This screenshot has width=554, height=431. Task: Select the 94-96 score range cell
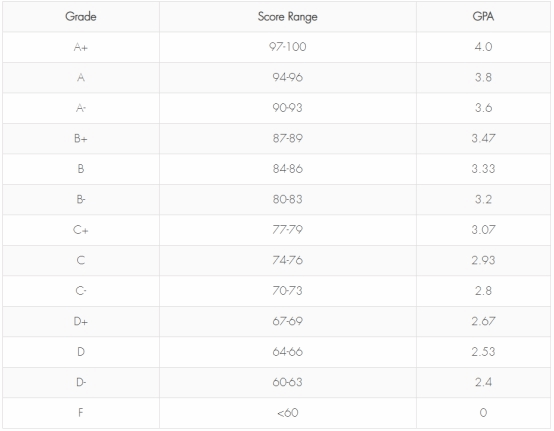pyautogui.click(x=288, y=78)
